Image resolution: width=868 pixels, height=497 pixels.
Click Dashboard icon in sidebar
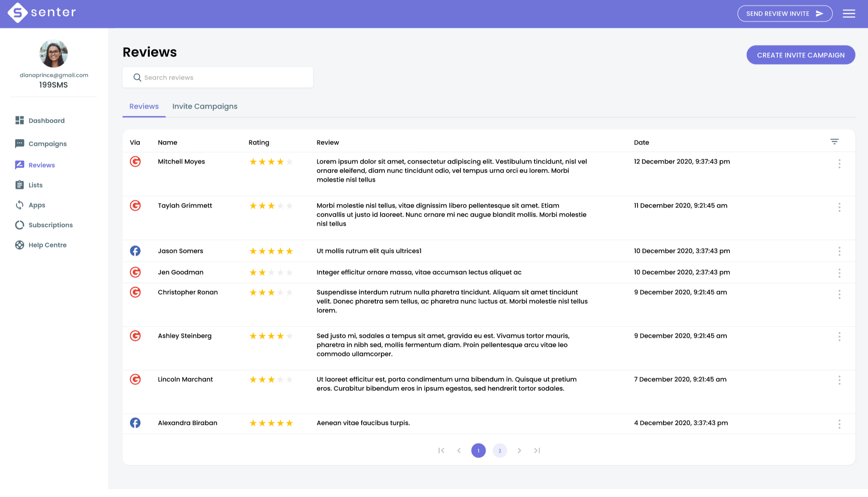[20, 120]
